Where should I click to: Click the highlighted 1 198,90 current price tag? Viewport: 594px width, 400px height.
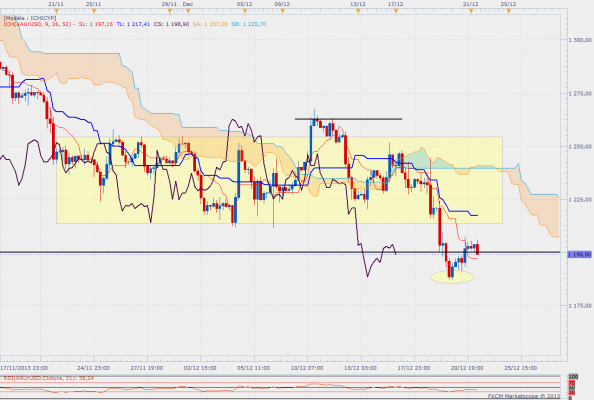tap(579, 255)
